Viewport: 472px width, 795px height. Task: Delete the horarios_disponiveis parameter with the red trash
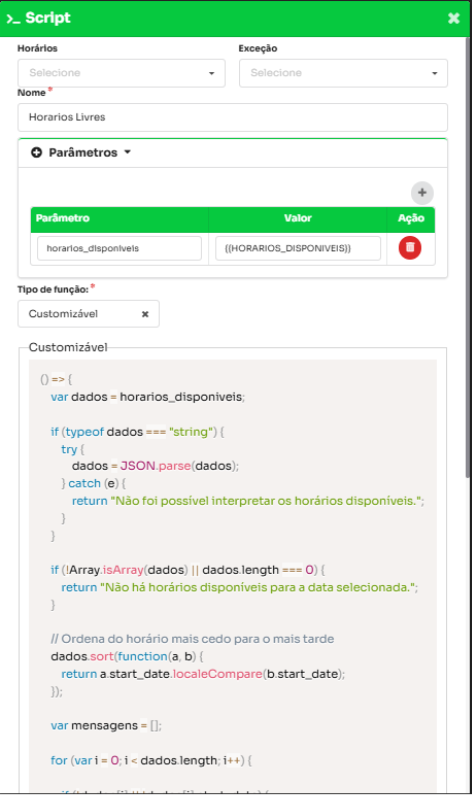click(410, 248)
